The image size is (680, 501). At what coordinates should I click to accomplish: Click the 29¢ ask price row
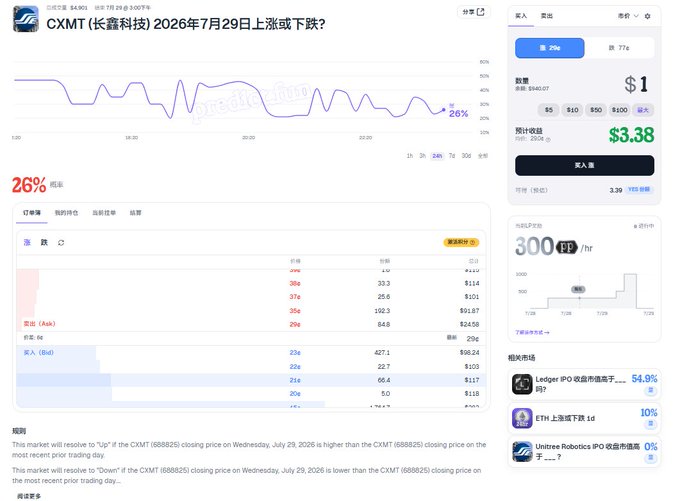coord(251,324)
